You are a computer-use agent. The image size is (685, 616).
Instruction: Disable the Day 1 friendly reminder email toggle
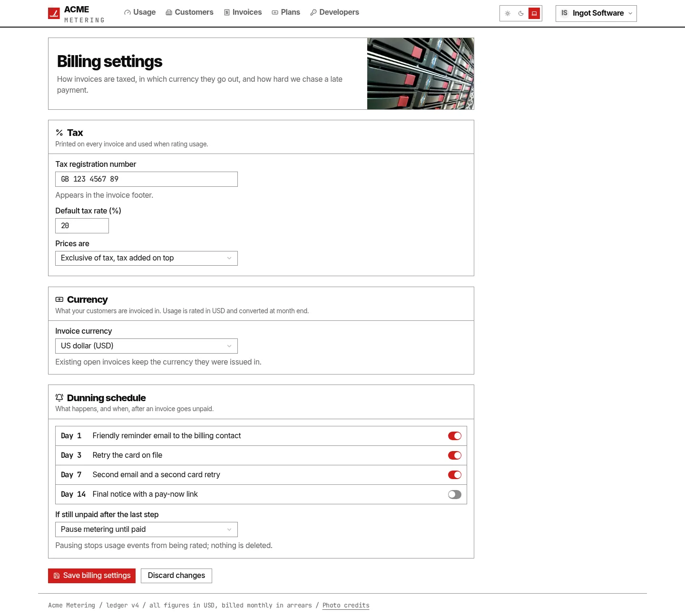coord(455,436)
